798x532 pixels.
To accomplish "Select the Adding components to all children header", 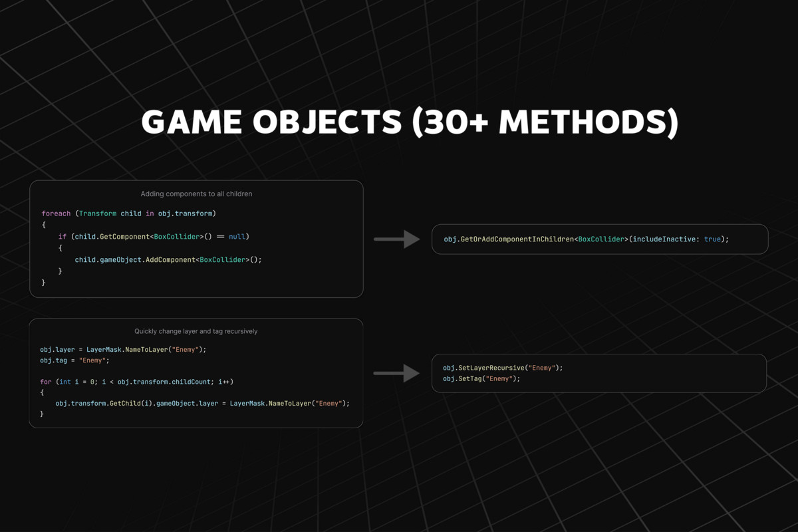I will [x=196, y=194].
